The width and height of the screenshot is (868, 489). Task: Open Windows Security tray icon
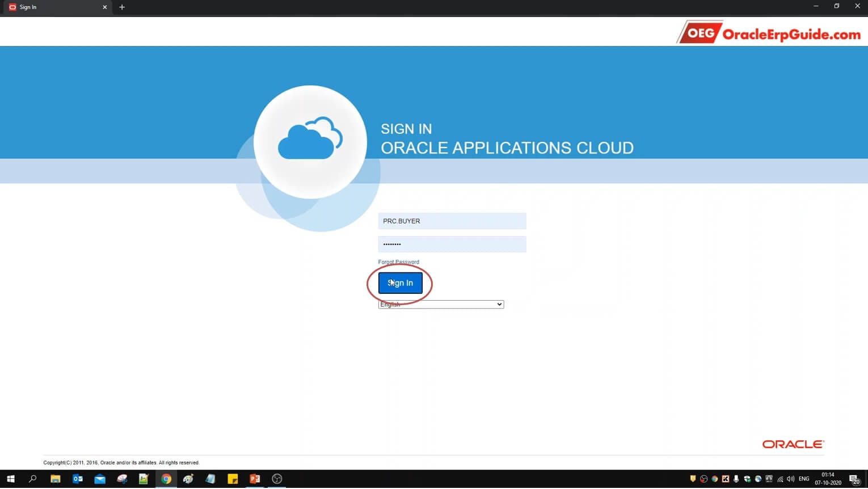point(747,479)
